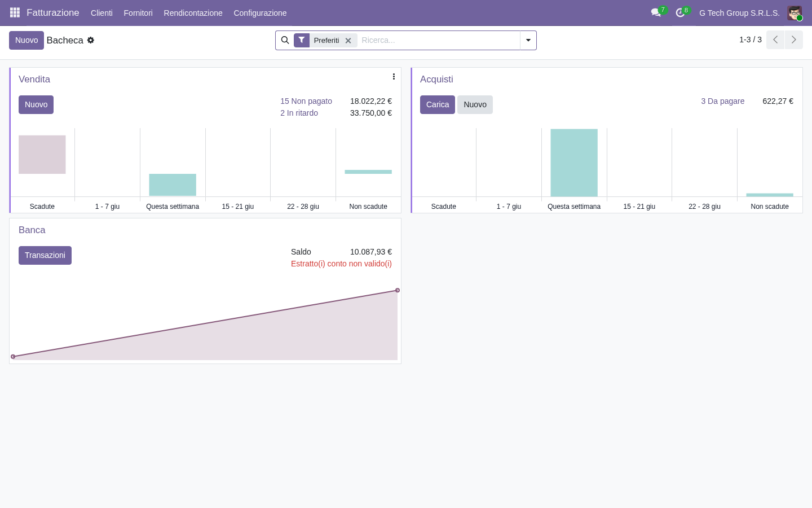The height and width of the screenshot is (508, 812).
Task: Click Acquisti Questa settimana bar
Action: coord(574,163)
